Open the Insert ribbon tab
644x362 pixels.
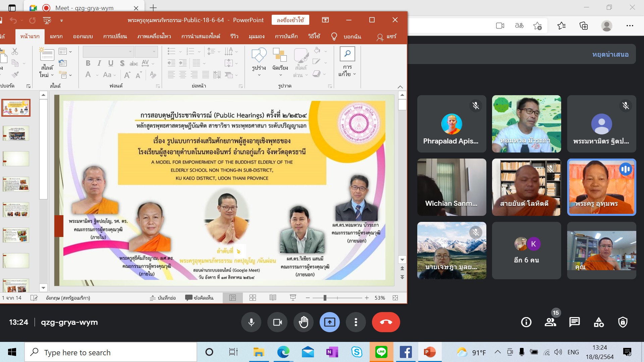pyautogui.click(x=56, y=36)
